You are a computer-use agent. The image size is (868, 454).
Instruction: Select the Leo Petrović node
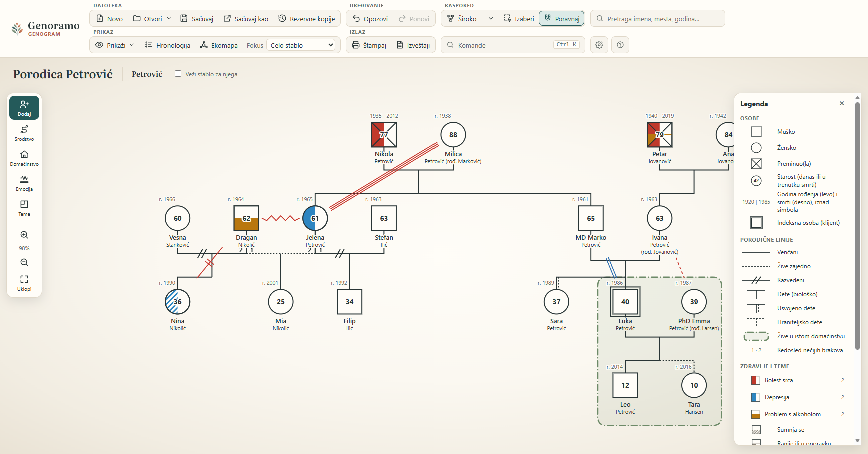pyautogui.click(x=625, y=385)
